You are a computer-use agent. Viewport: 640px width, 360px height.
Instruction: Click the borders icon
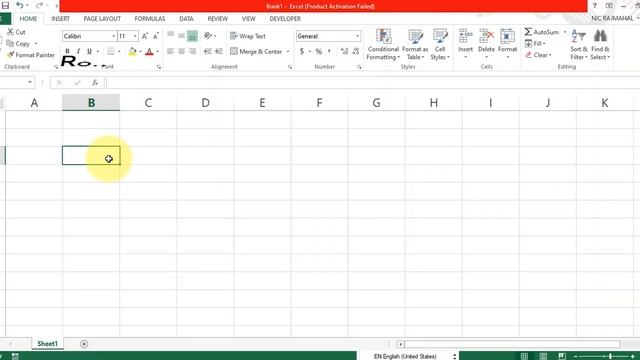tap(111, 51)
